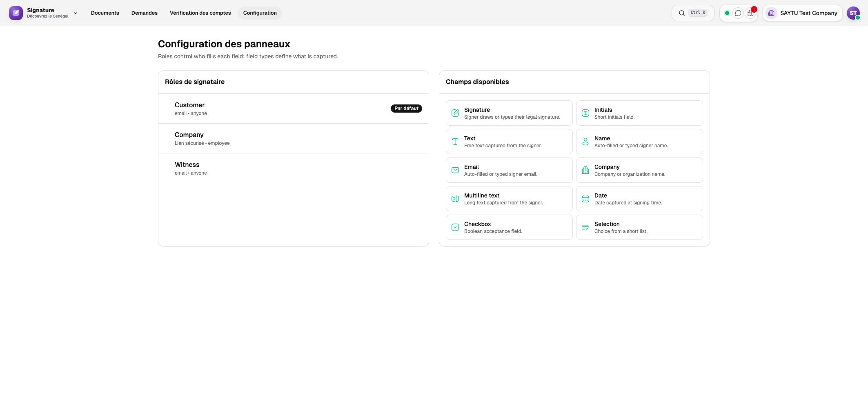
Task: Click 'Free text captured from the signer.'
Action: pyautogui.click(x=503, y=146)
